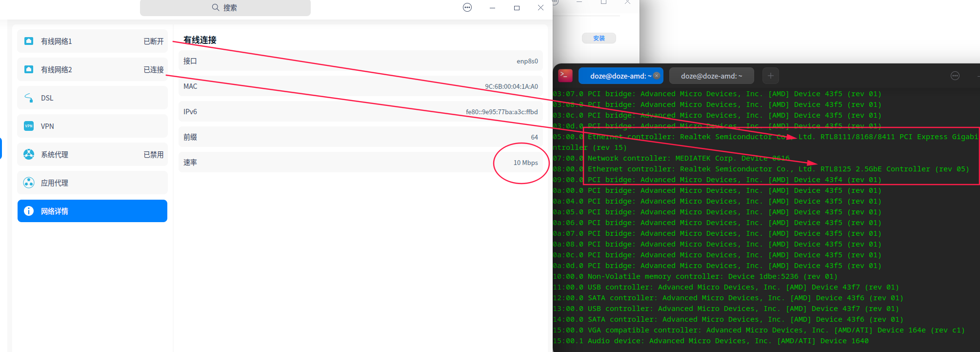Maximize the network settings window
This screenshot has width=980, height=352.
coord(517,8)
